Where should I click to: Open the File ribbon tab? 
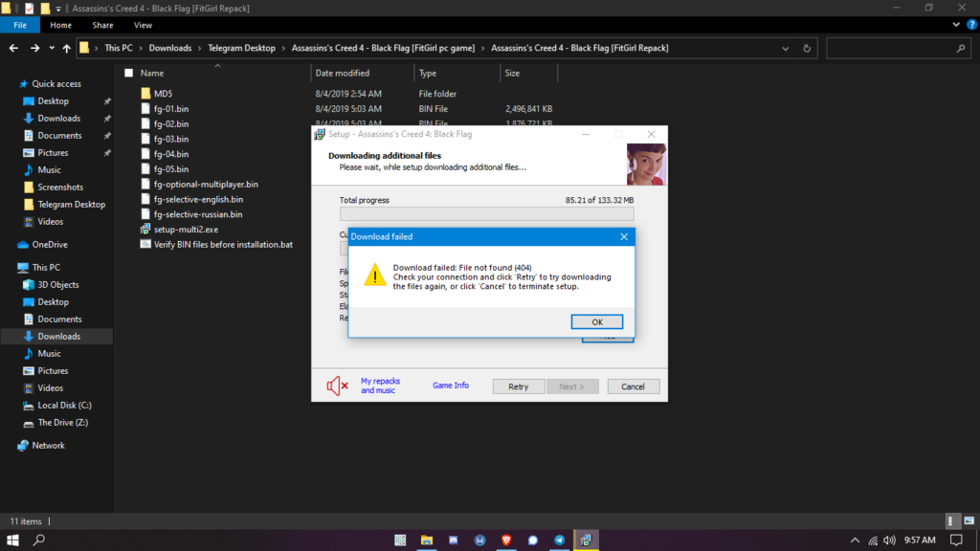[20, 25]
